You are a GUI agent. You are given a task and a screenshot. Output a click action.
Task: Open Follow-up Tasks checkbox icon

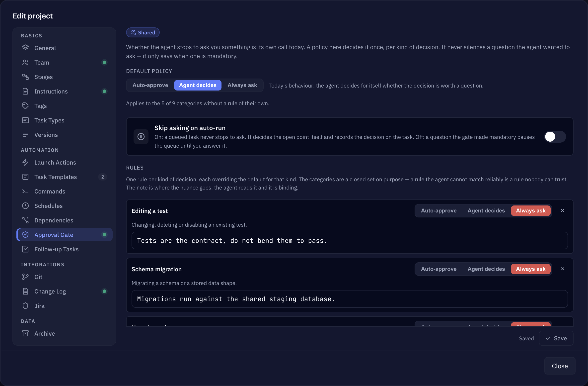pos(25,249)
